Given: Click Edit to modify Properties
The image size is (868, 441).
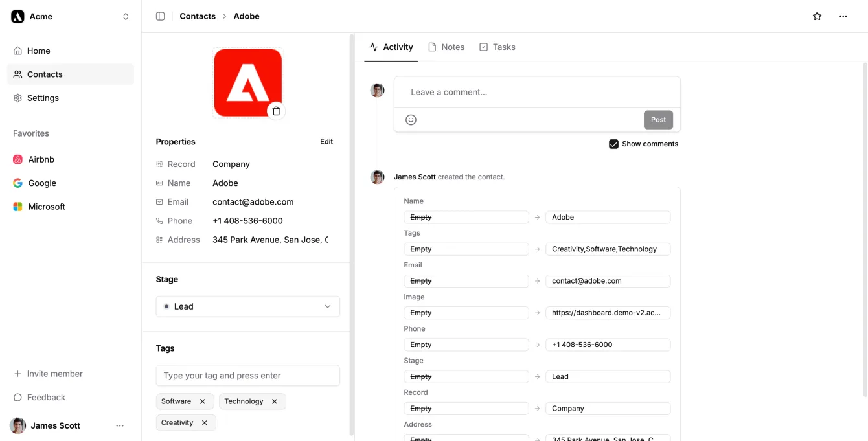Looking at the screenshot, I should [326, 141].
